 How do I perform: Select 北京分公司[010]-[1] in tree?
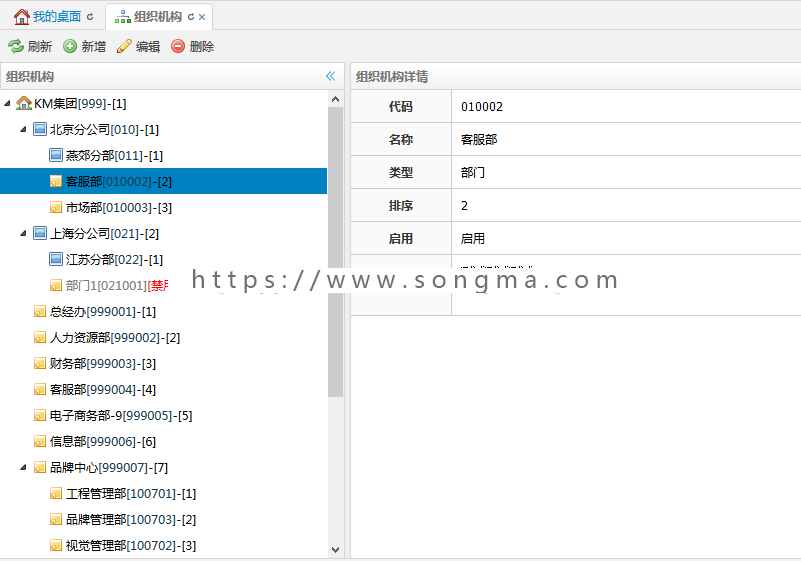pyautogui.click(x=104, y=130)
